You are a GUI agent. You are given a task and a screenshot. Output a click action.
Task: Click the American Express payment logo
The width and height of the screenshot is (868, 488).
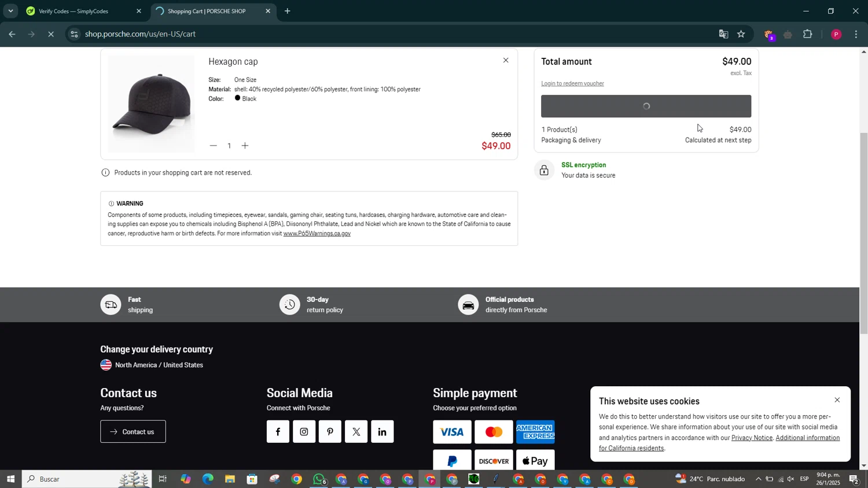[x=535, y=432]
